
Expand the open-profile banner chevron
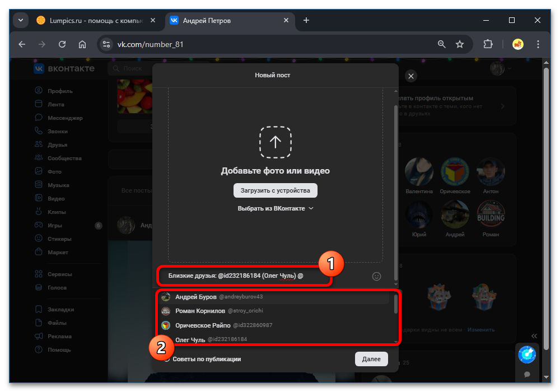pyautogui.click(x=503, y=106)
